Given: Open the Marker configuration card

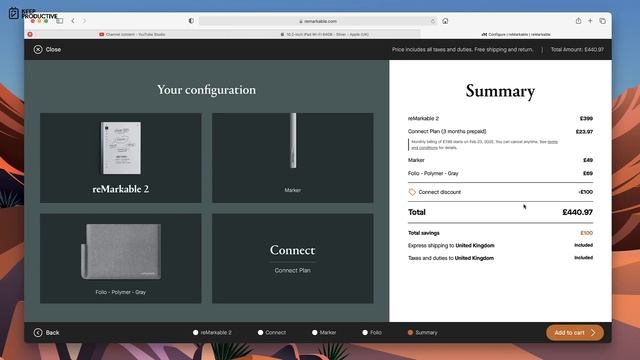Looking at the screenshot, I should (x=293, y=158).
